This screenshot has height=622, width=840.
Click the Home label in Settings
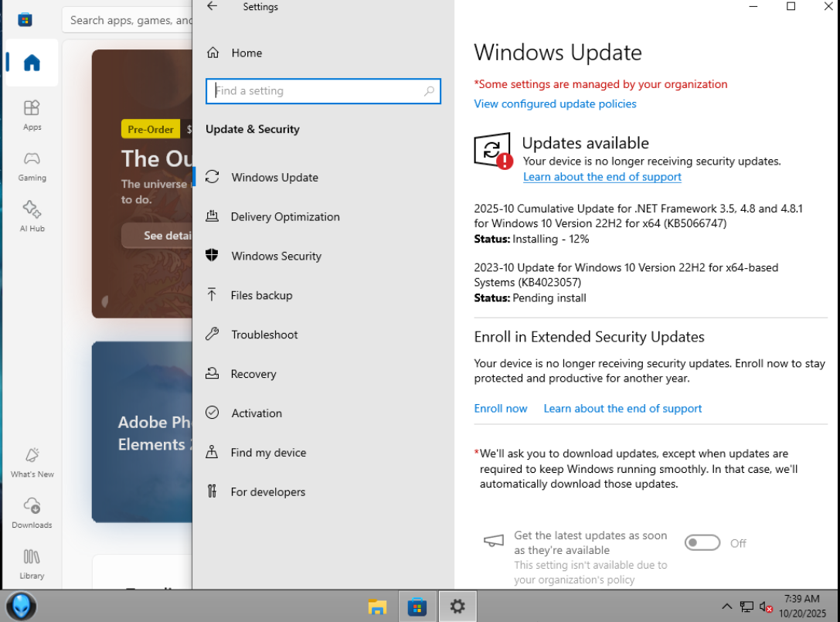[x=247, y=53]
